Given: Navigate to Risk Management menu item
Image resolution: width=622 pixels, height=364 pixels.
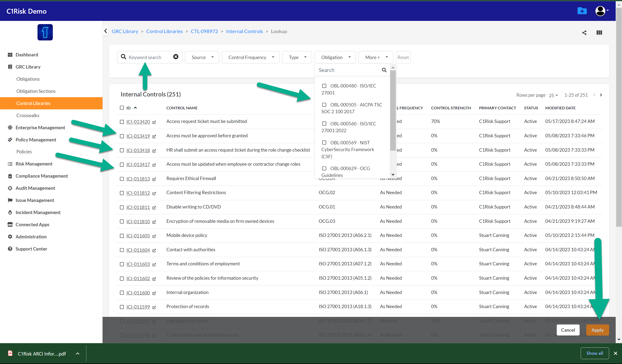Looking at the screenshot, I should [34, 164].
